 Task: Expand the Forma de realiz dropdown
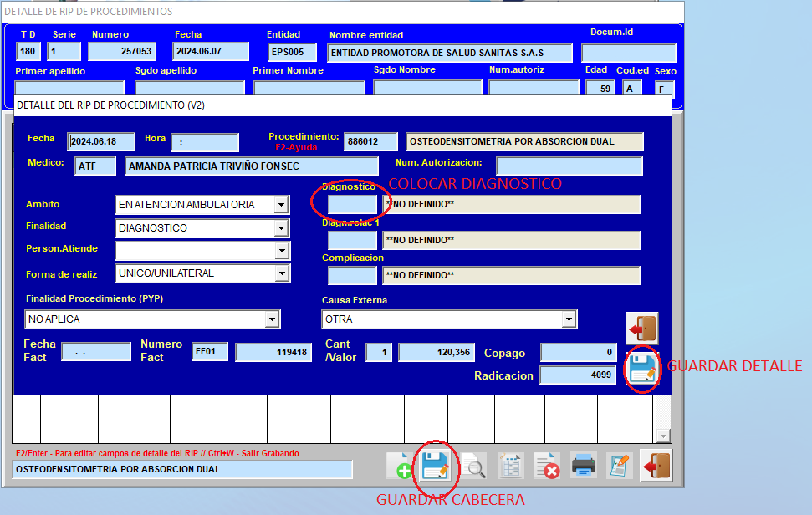pos(281,273)
